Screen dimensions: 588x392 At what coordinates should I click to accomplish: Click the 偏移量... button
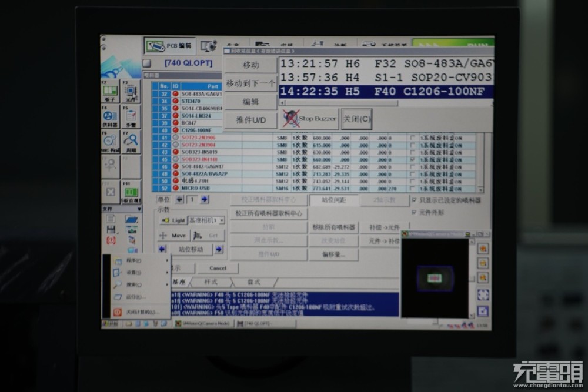point(333,254)
